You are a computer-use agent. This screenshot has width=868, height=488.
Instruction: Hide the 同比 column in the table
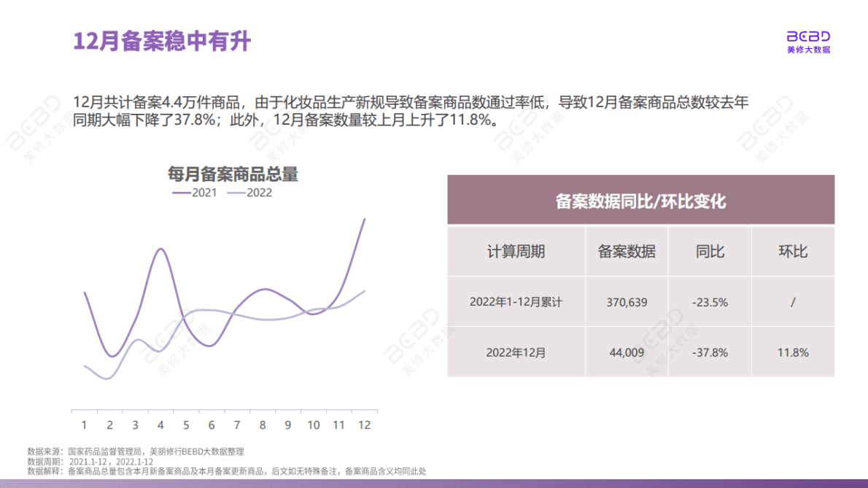pos(710,251)
